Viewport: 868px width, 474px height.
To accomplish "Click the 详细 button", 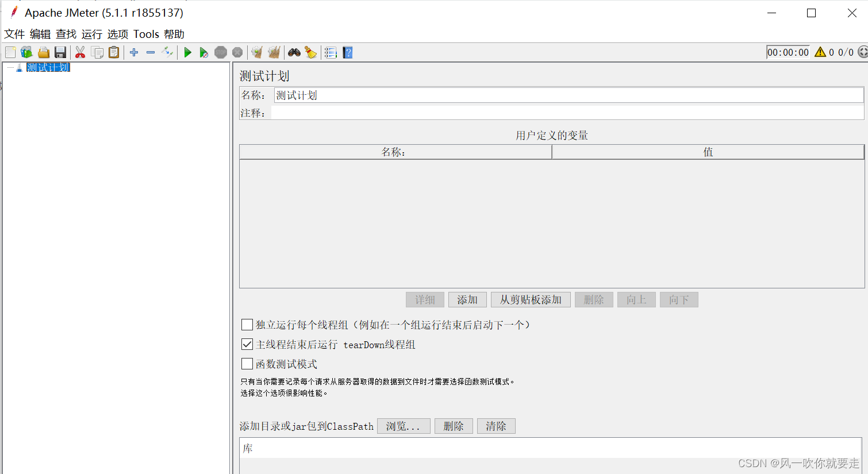I will pos(425,299).
